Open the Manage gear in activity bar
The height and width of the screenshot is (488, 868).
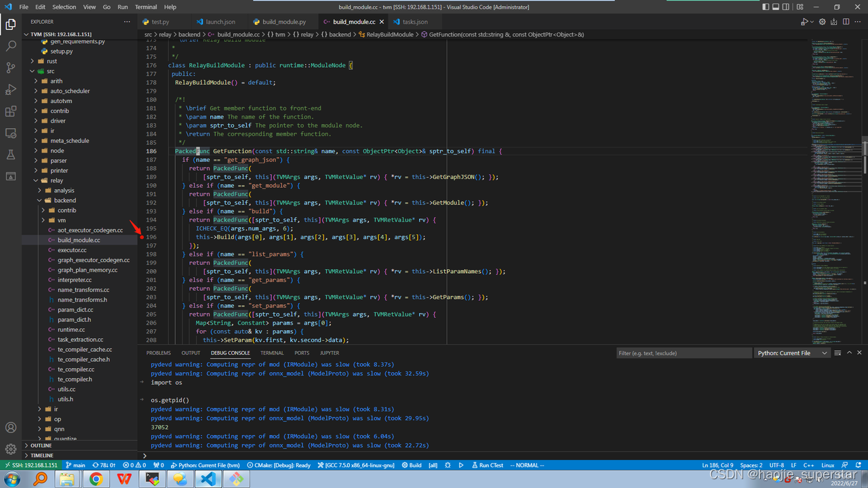click(11, 449)
